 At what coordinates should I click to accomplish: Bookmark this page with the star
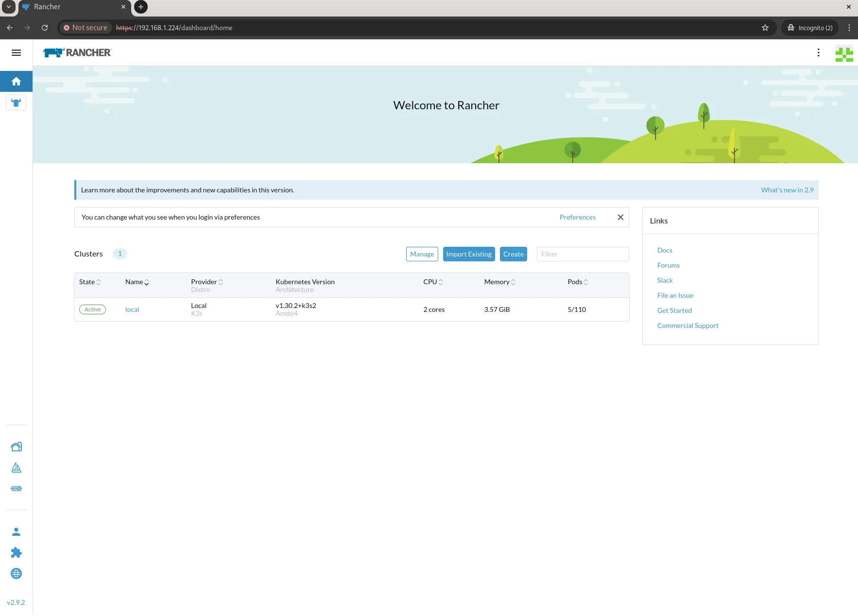pos(765,28)
